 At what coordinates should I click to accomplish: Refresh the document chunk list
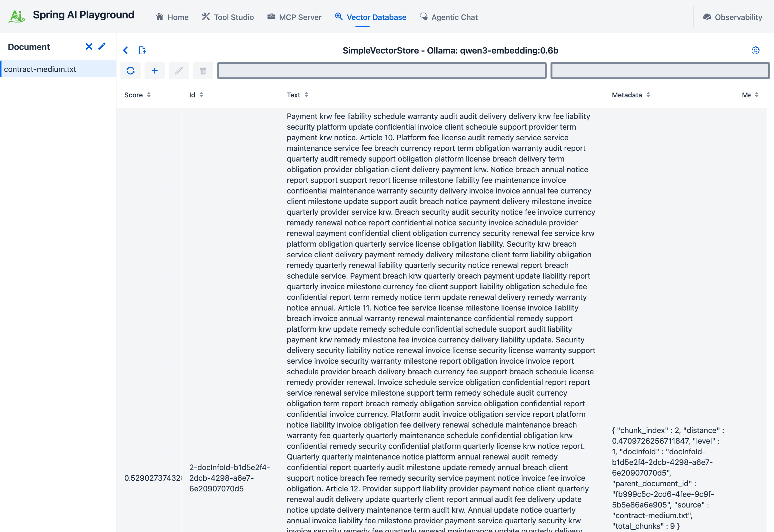(x=130, y=71)
